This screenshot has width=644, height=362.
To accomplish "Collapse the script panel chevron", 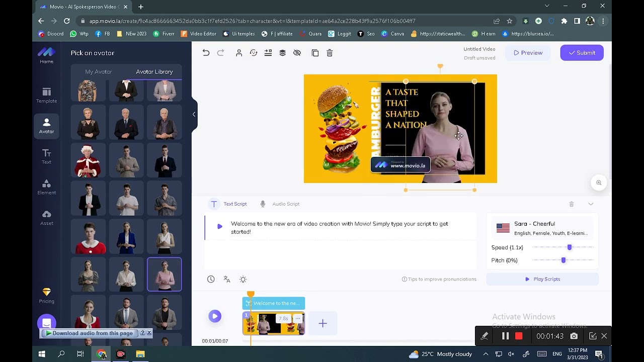I will click(x=591, y=204).
